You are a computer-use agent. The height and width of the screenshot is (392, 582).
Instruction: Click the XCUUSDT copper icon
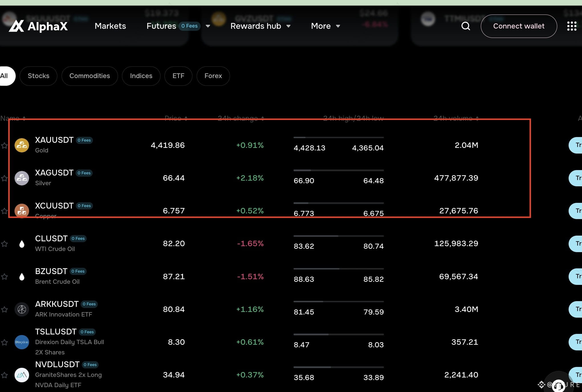(x=22, y=211)
